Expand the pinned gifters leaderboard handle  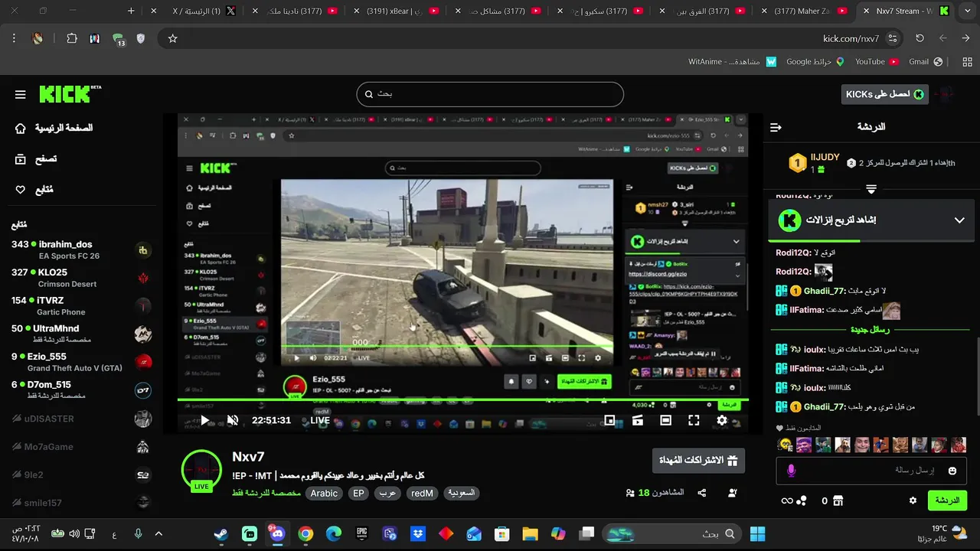click(x=871, y=188)
